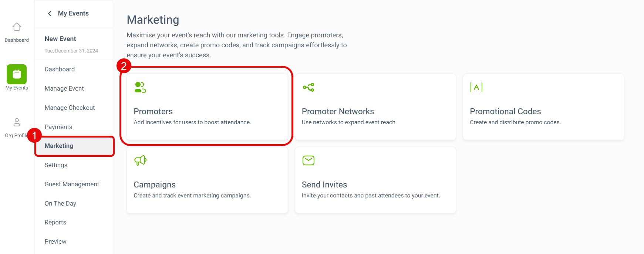644x254 pixels.
Task: Open the Org Profile person icon
Action: (x=17, y=122)
